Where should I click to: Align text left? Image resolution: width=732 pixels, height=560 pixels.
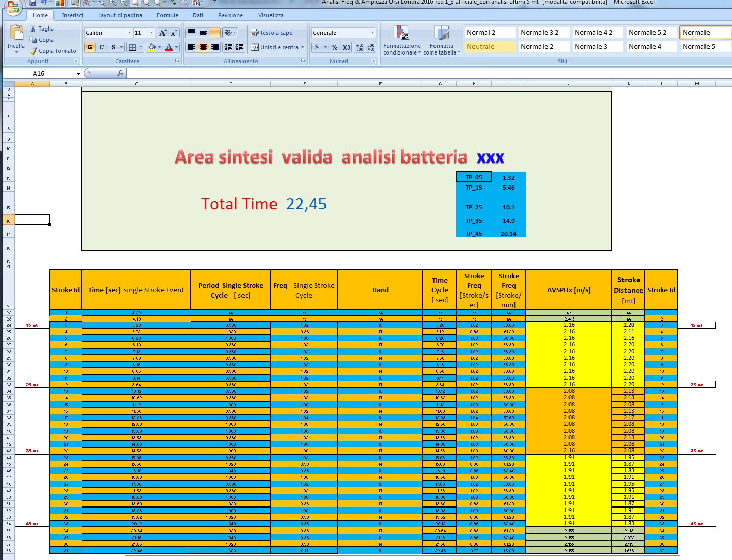pyautogui.click(x=192, y=47)
